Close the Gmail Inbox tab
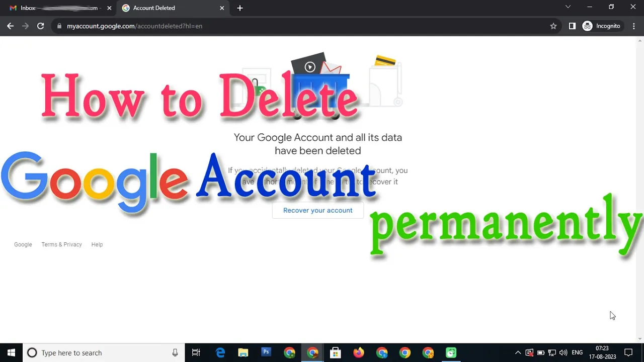The image size is (644, 362). pos(108,8)
